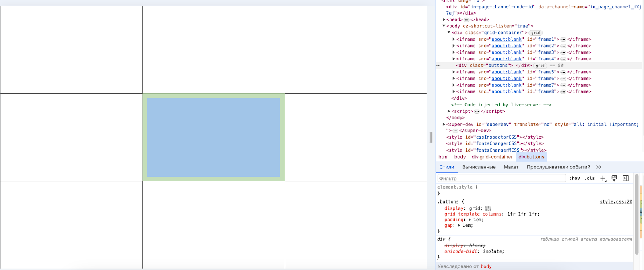
Task: Toggle the grid badge on div.grid-container
Action: pyautogui.click(x=535, y=33)
